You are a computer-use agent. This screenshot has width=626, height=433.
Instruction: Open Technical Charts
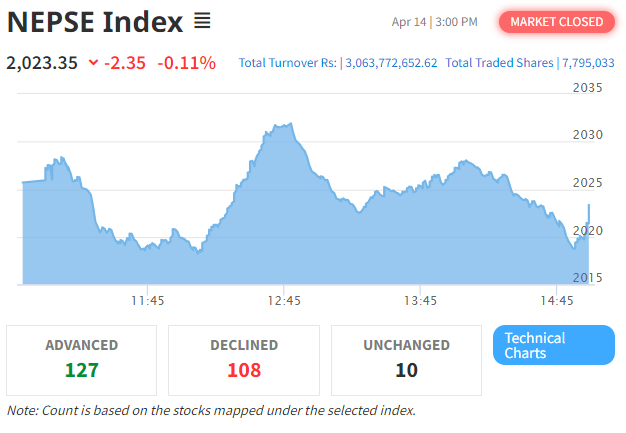[553, 346]
